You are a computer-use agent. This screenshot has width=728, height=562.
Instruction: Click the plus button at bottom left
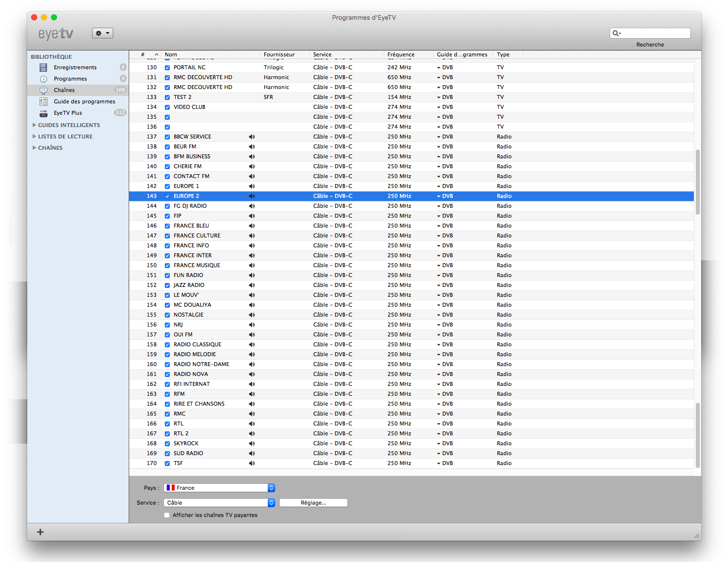click(41, 532)
